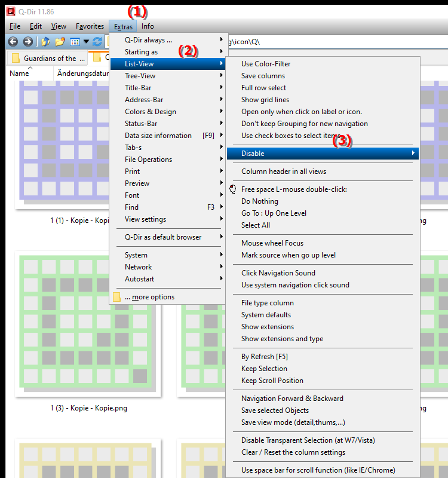Viewport: 448px width, 478px height.
Task: Open the Find F3 submenu
Action: (x=168, y=207)
